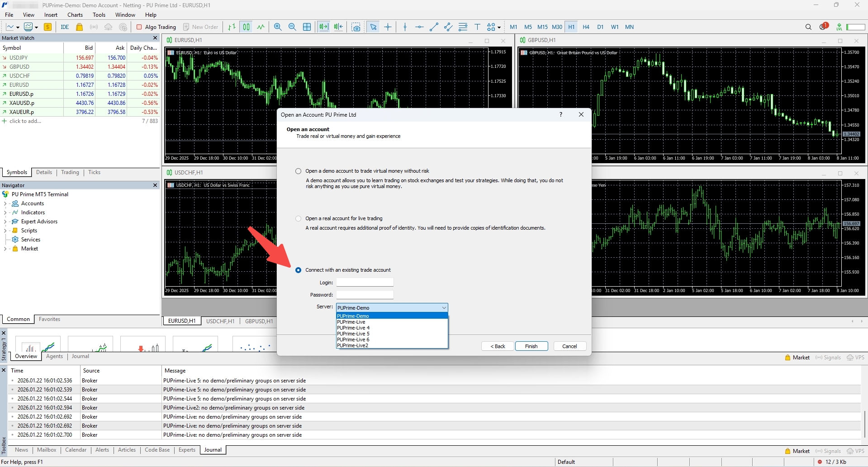The image size is (868, 467).
Task: Switch to the Calendar tab in Toolbox
Action: coord(76,450)
